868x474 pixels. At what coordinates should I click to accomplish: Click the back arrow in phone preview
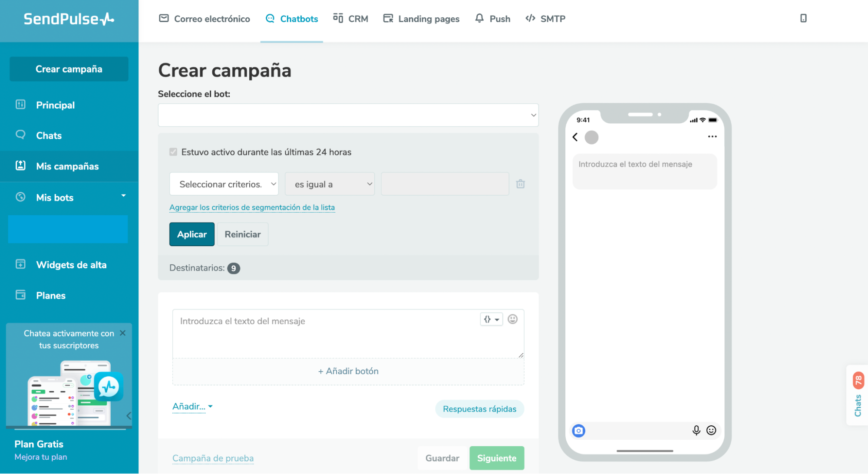pyautogui.click(x=575, y=137)
